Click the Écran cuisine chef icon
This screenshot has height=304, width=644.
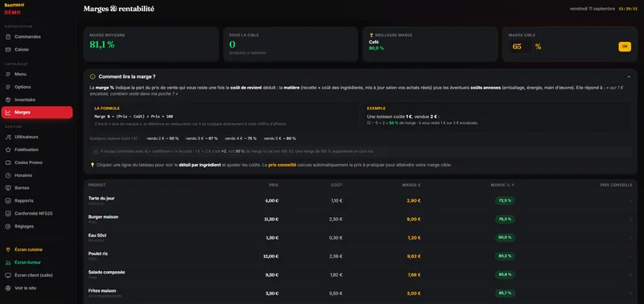pos(8,249)
